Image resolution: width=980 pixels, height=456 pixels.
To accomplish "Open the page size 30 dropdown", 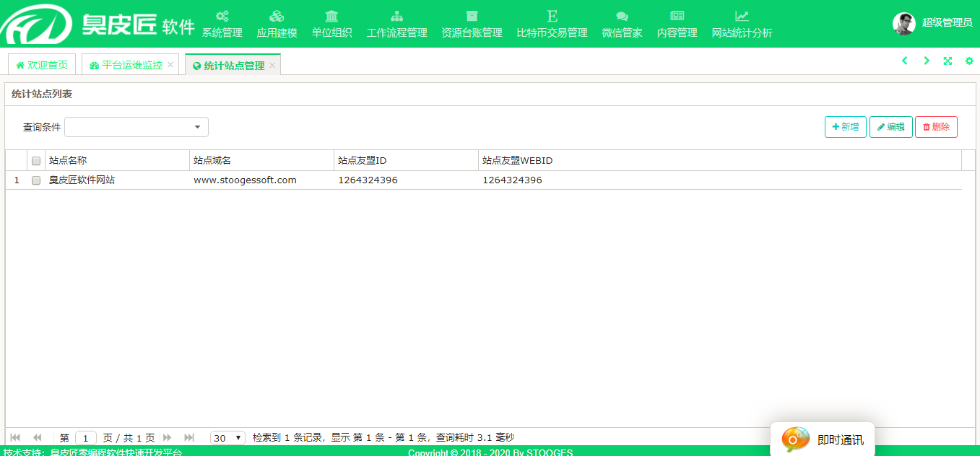I will 227,438.
